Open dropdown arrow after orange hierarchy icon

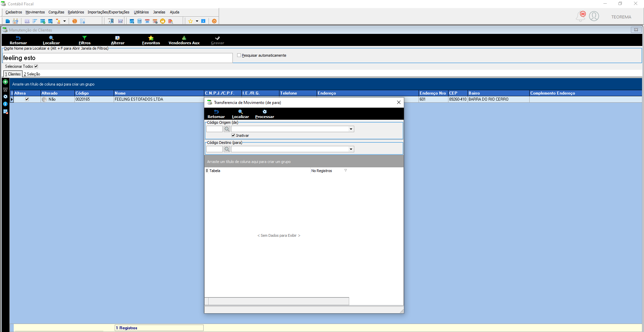(x=64, y=21)
